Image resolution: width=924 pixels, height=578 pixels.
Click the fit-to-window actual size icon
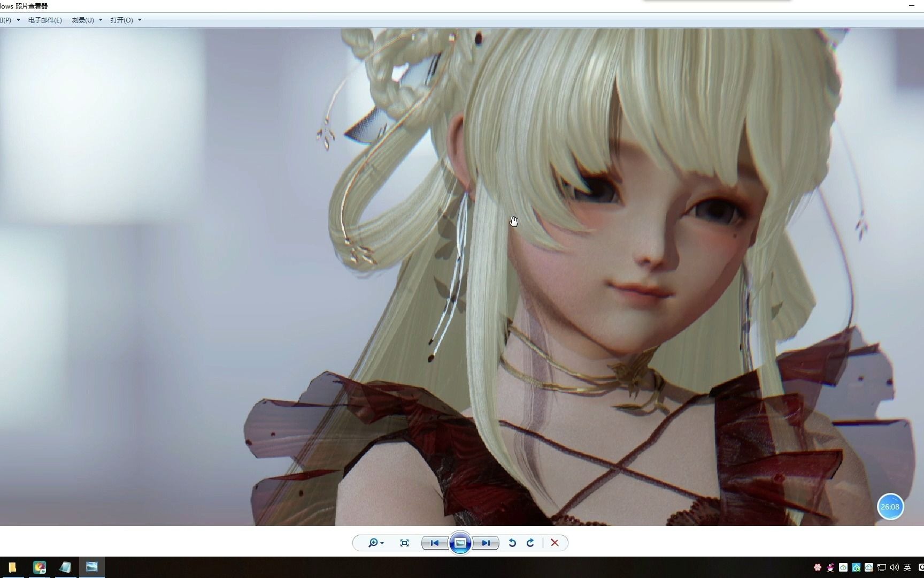click(x=404, y=543)
